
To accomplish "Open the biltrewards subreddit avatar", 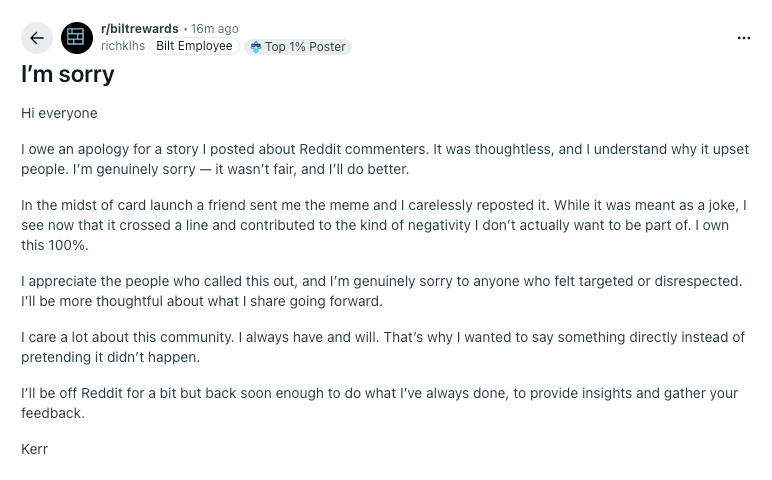I will [77, 38].
